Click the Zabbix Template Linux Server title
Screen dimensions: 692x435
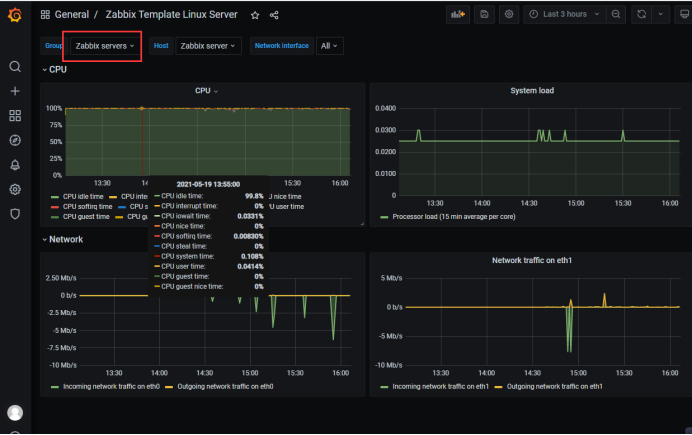(171, 15)
